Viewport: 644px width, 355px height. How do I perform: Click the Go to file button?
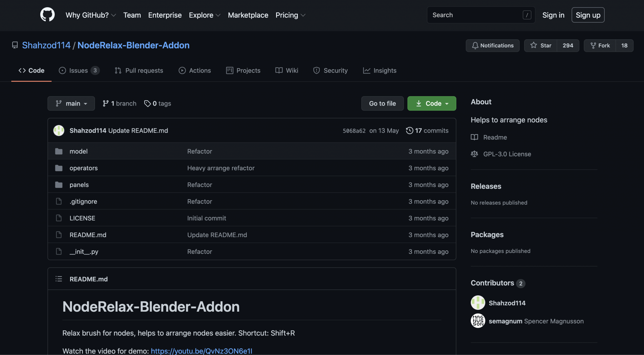[x=382, y=103]
